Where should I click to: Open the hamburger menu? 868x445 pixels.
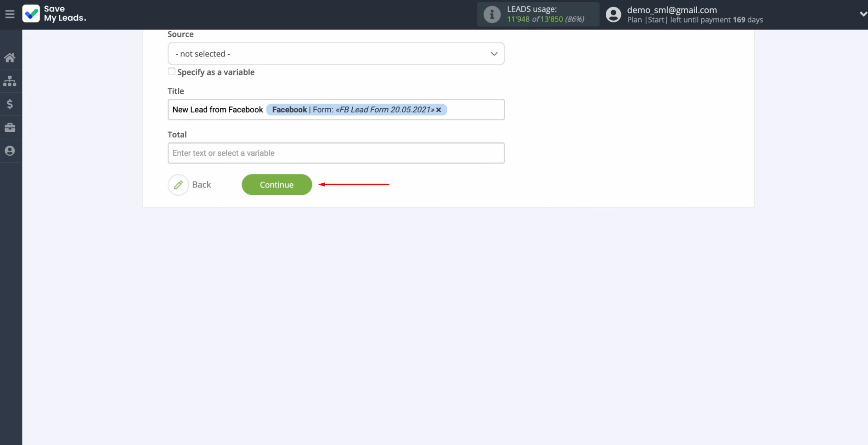(x=10, y=14)
